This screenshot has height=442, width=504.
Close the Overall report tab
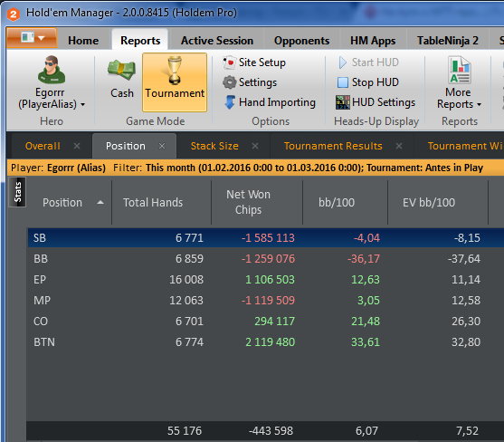pyautogui.click(x=77, y=146)
